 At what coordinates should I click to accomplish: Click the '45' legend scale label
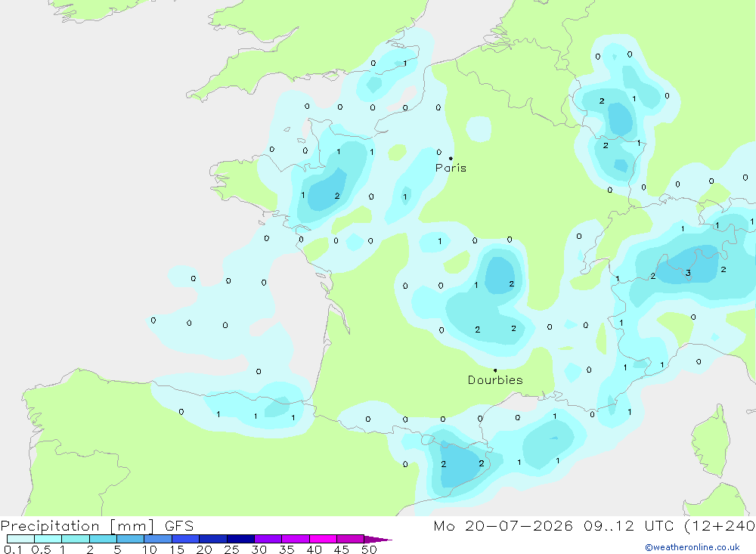tap(342, 549)
